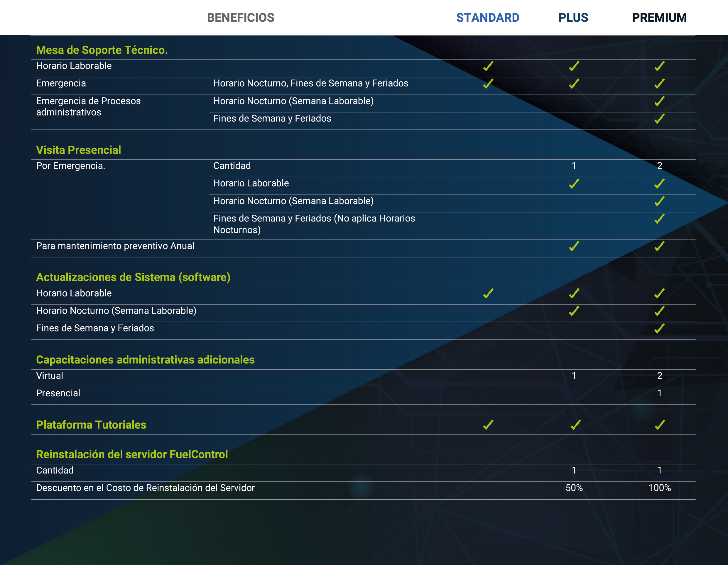
Task: Select the PLUS plan header
Action: [573, 17]
